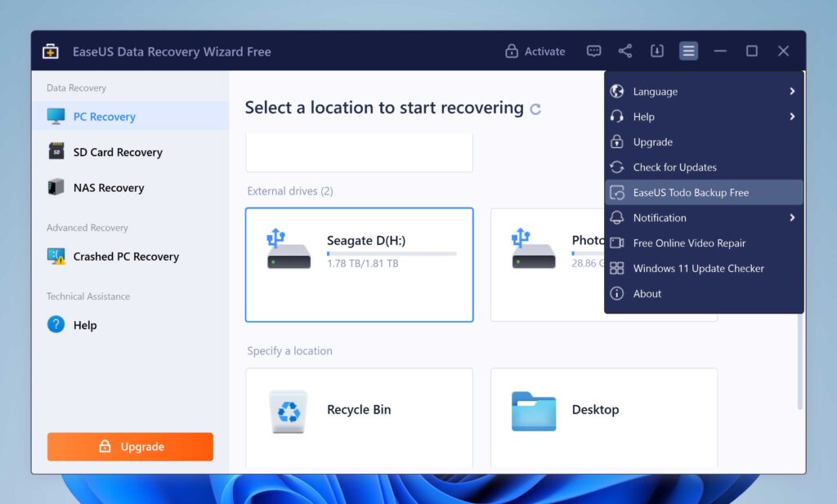This screenshot has height=504, width=837.
Task: Refresh locations with the refresh icon
Action: coord(535,108)
